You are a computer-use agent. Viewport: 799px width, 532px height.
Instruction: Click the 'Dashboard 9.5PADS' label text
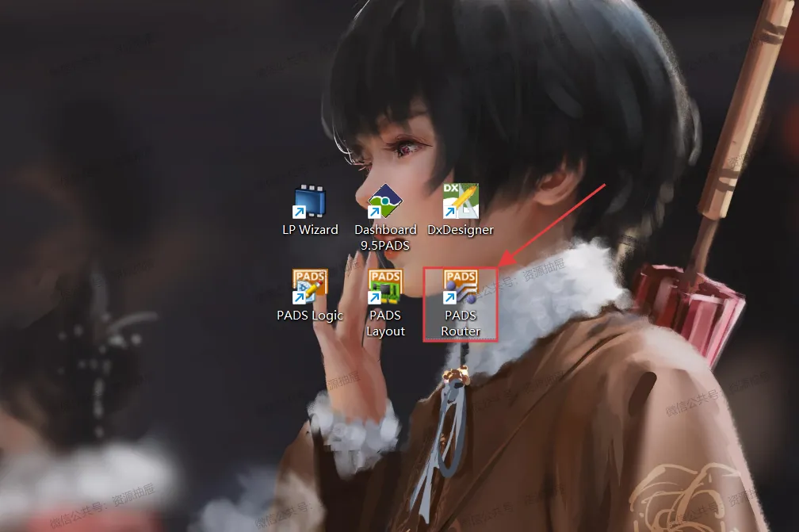click(385, 238)
